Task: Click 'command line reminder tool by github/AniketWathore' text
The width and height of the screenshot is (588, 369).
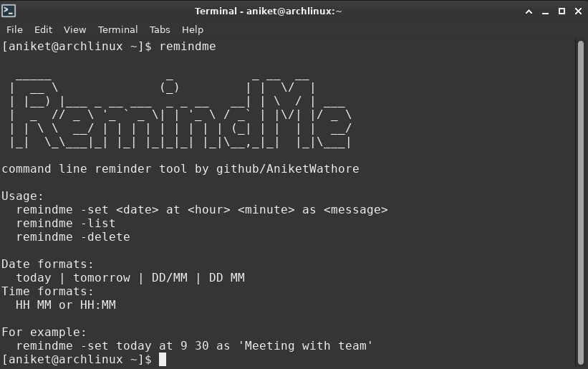Action: 180,169
